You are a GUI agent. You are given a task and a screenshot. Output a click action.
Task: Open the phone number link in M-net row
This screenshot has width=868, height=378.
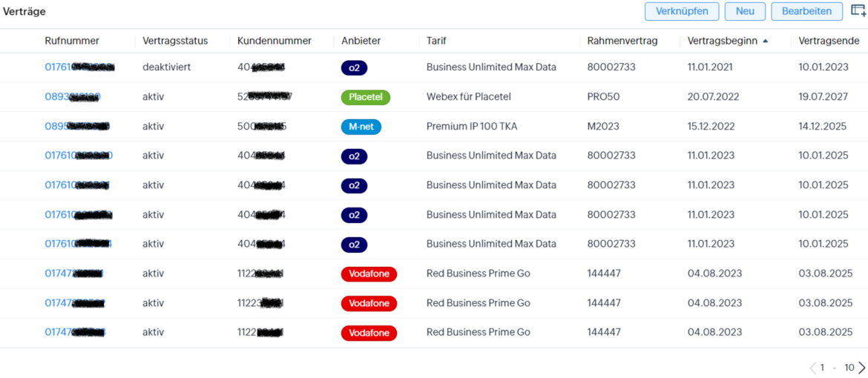(x=77, y=127)
